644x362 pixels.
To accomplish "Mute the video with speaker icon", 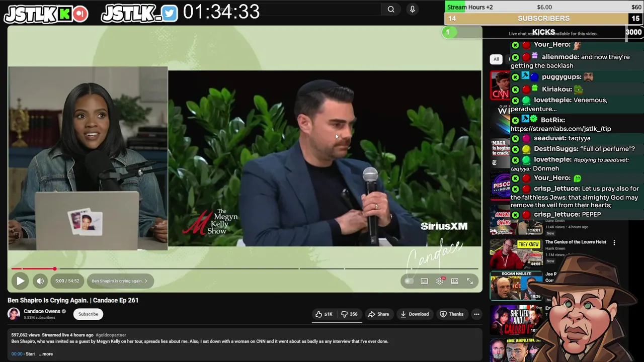I will coord(40,281).
